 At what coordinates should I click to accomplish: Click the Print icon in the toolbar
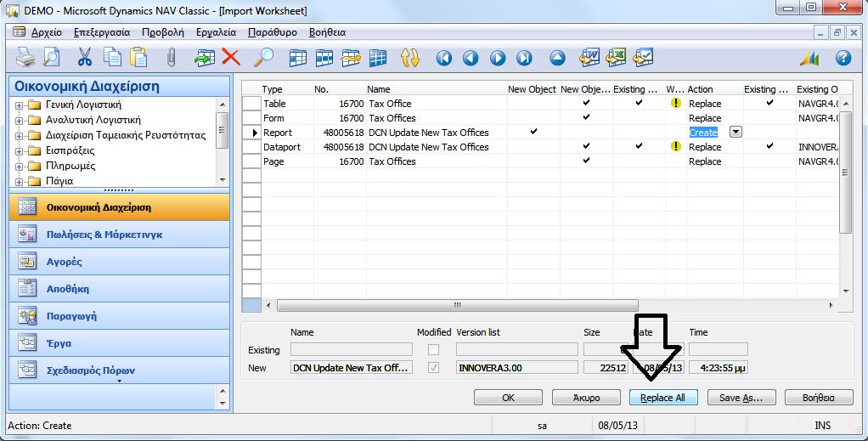[x=25, y=57]
